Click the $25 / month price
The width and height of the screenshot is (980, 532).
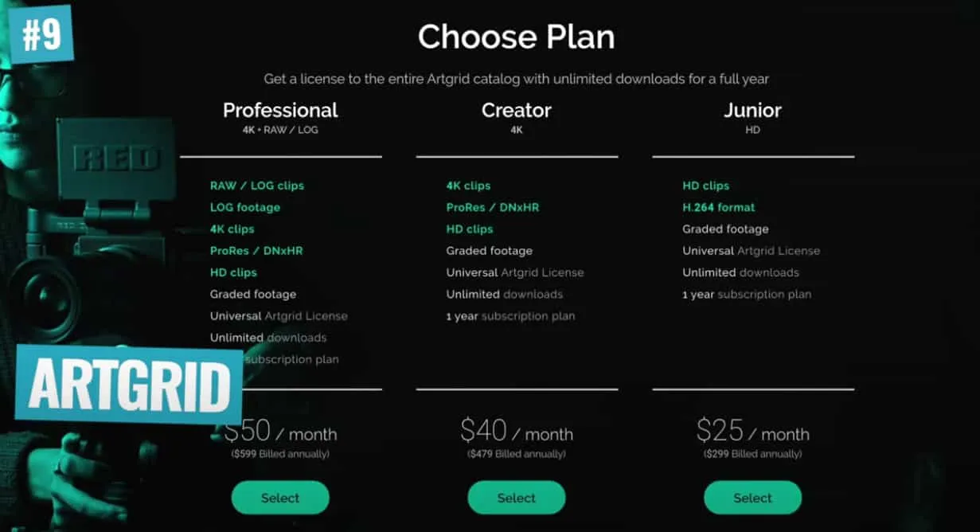click(752, 432)
